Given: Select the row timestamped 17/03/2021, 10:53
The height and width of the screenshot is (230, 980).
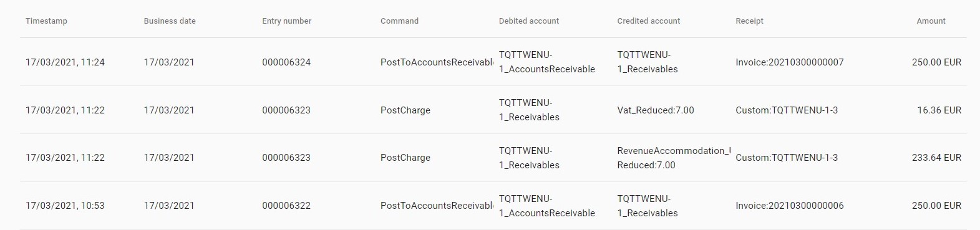Looking at the screenshot, I should coord(493,206).
